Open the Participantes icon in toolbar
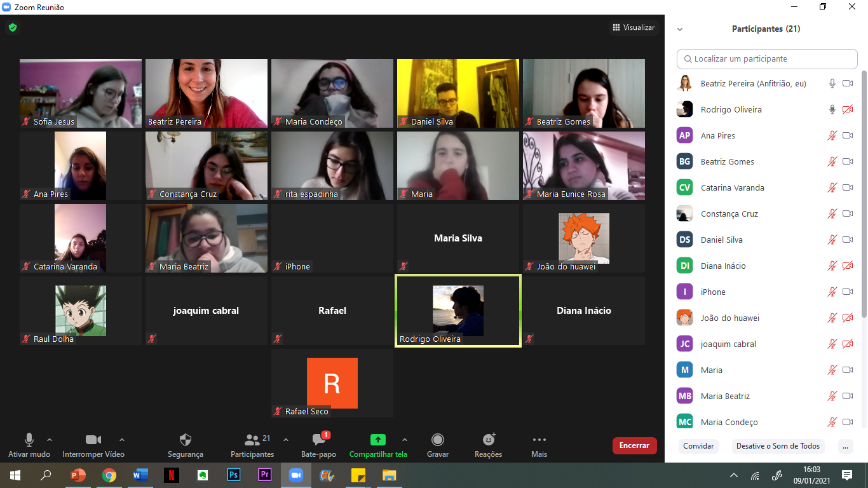Viewport: 868px width, 488px height. click(x=252, y=440)
